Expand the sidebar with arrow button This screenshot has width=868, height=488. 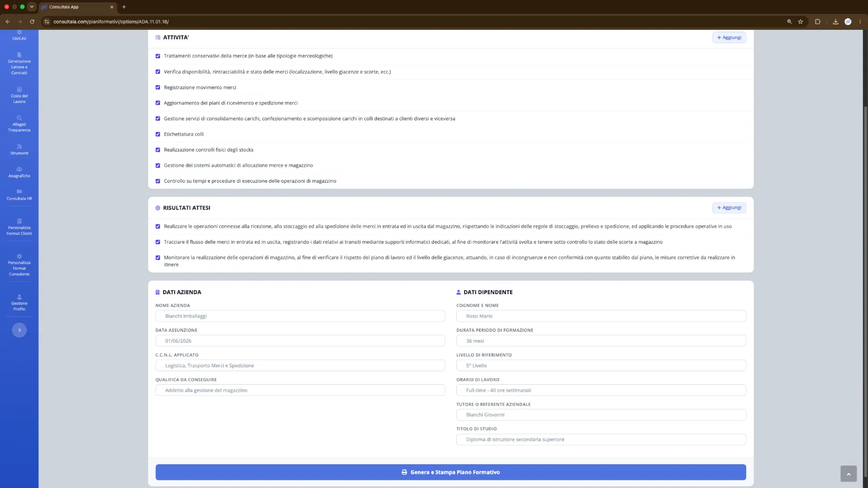(19, 330)
